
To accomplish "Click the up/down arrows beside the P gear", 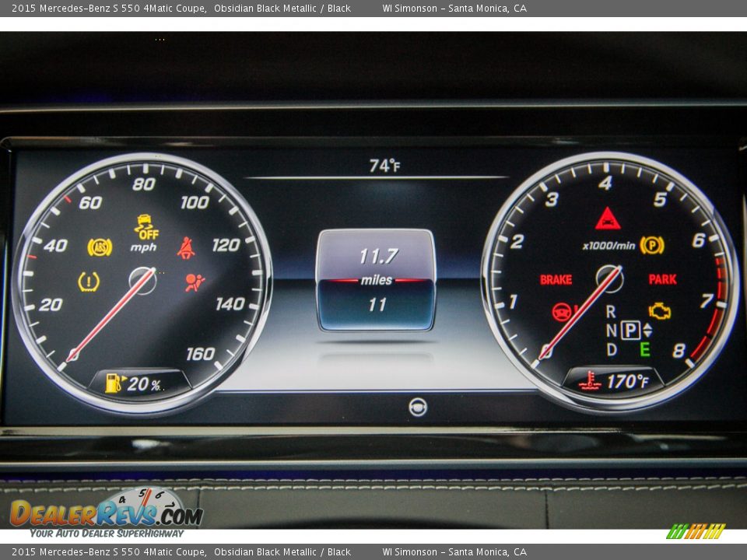I will (x=647, y=330).
